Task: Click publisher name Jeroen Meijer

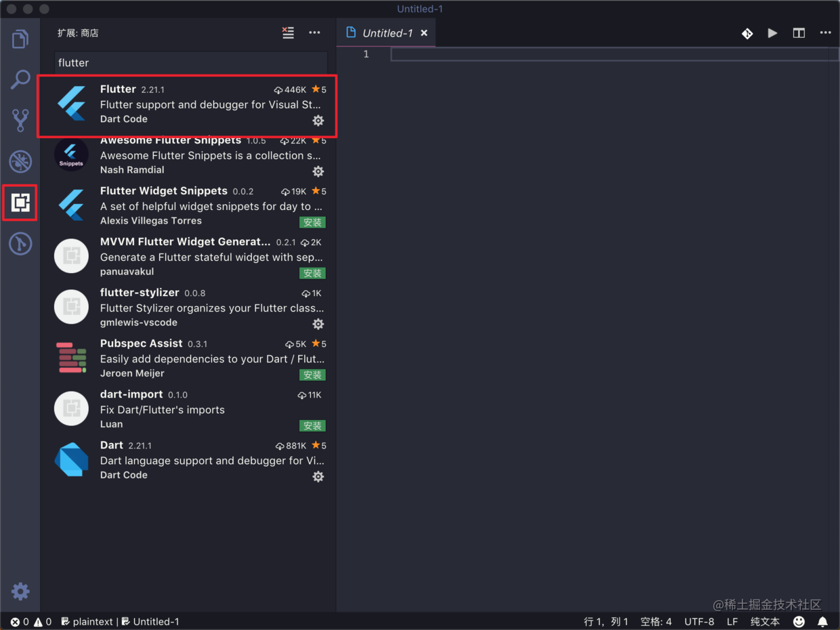Action: tap(132, 373)
